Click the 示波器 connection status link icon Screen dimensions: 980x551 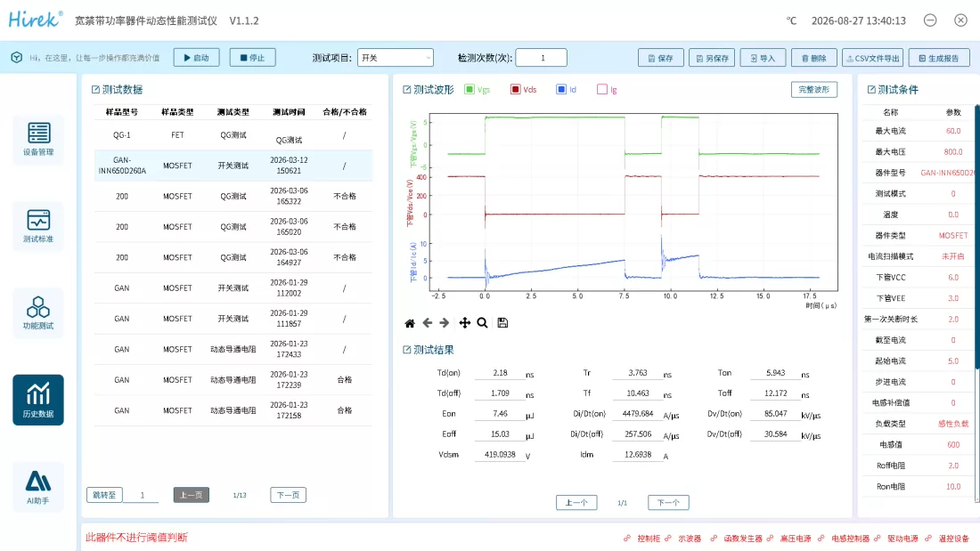(x=668, y=539)
